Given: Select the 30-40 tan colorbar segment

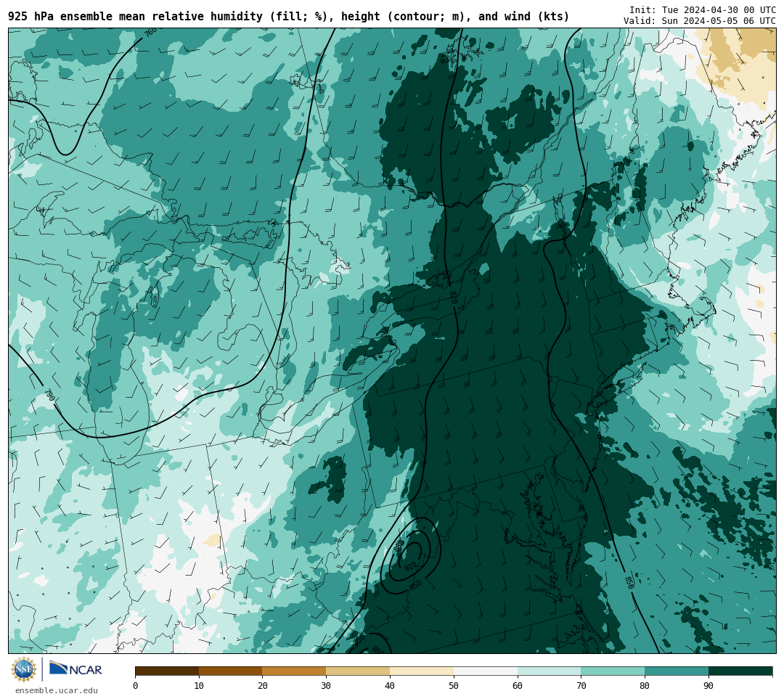Looking at the screenshot, I should [358, 671].
